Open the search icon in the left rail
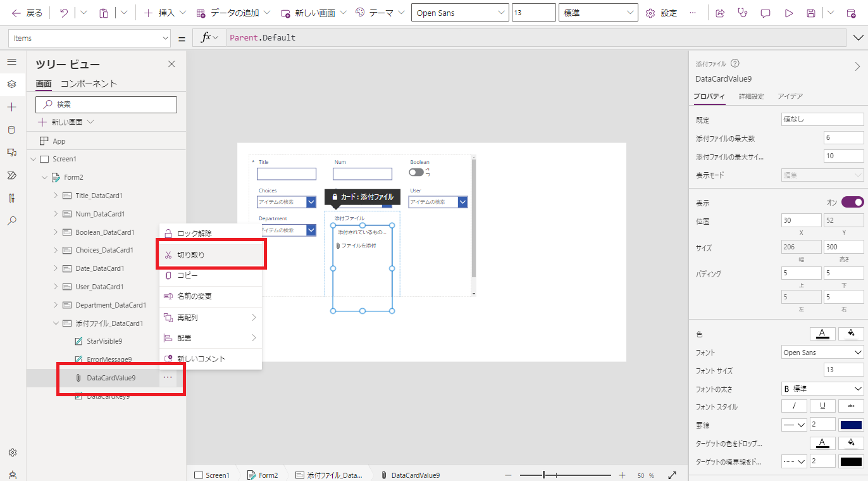The height and width of the screenshot is (481, 868). (x=11, y=220)
